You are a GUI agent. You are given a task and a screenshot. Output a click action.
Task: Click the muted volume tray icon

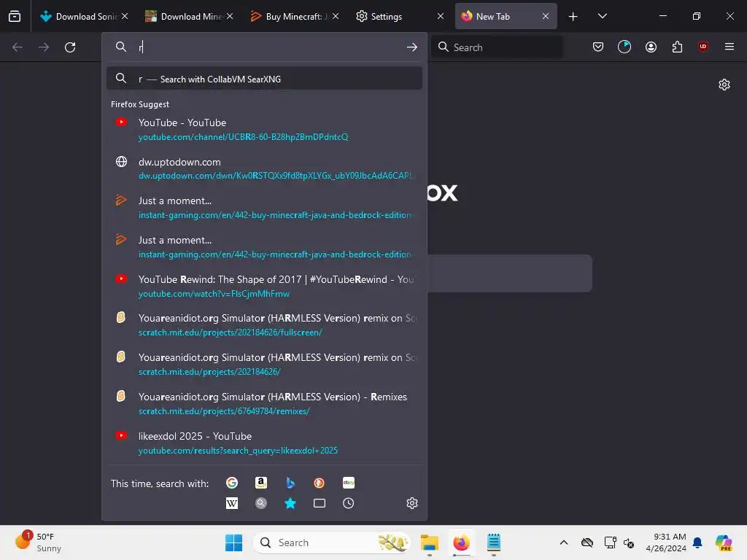(x=629, y=542)
